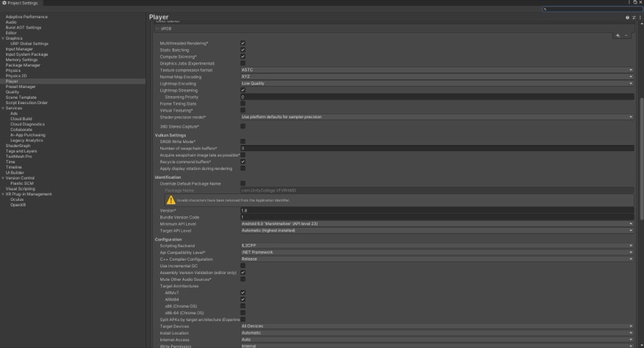This screenshot has height=348, width=644.
Task: Enable 360 Stereo Capture
Action: click(243, 126)
